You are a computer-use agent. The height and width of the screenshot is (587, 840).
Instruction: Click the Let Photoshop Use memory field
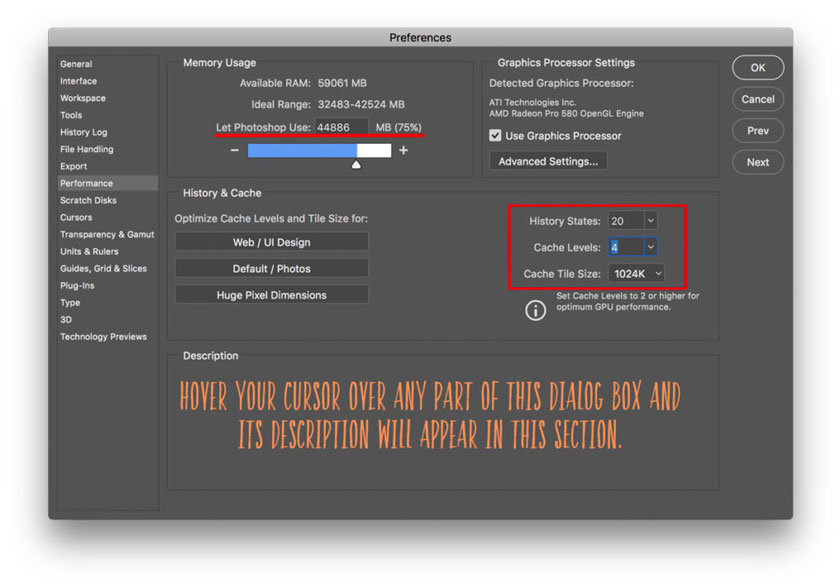pyautogui.click(x=341, y=127)
